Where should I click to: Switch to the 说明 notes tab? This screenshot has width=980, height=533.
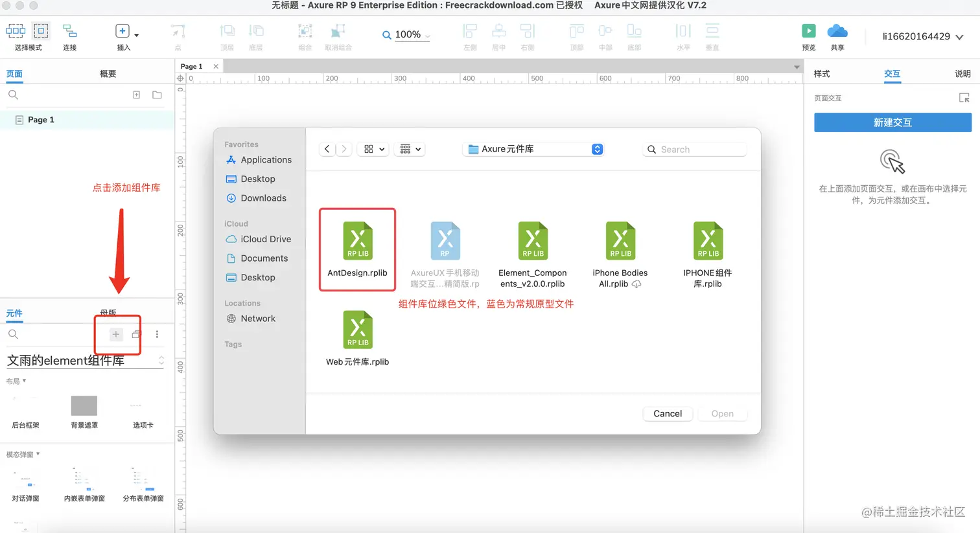[962, 74]
